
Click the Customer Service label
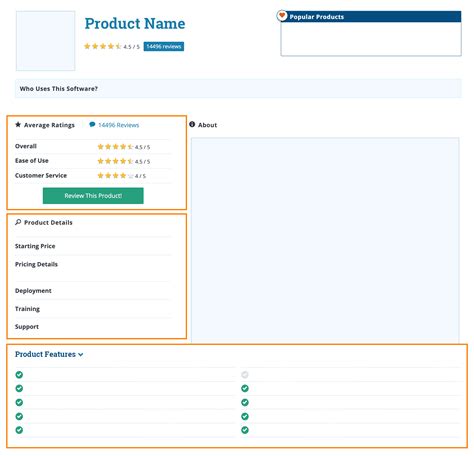(41, 175)
